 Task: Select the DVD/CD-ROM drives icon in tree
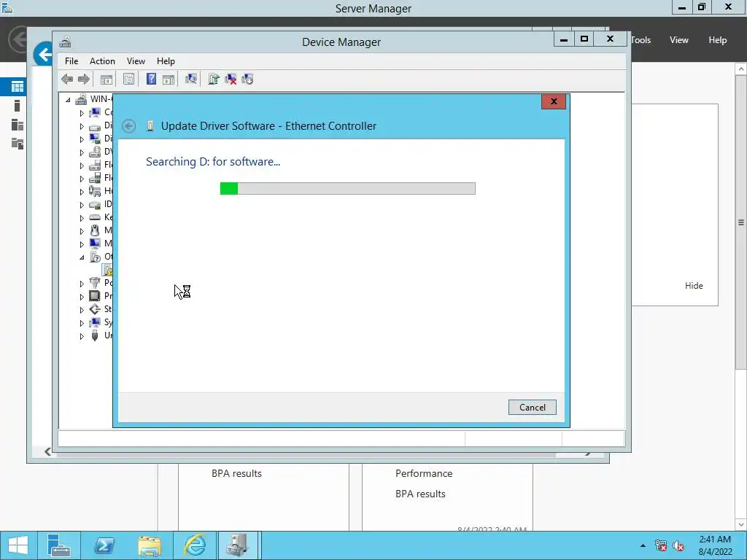pos(95,152)
